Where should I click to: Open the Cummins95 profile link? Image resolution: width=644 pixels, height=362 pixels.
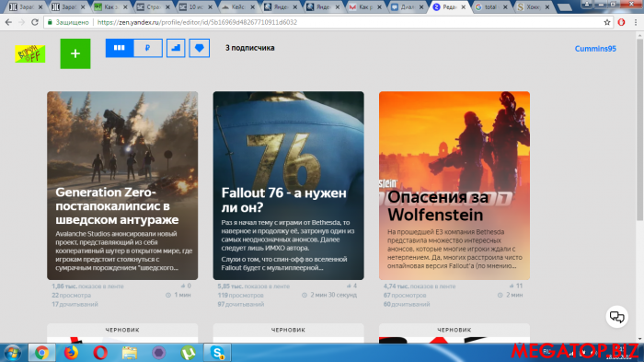[595, 49]
